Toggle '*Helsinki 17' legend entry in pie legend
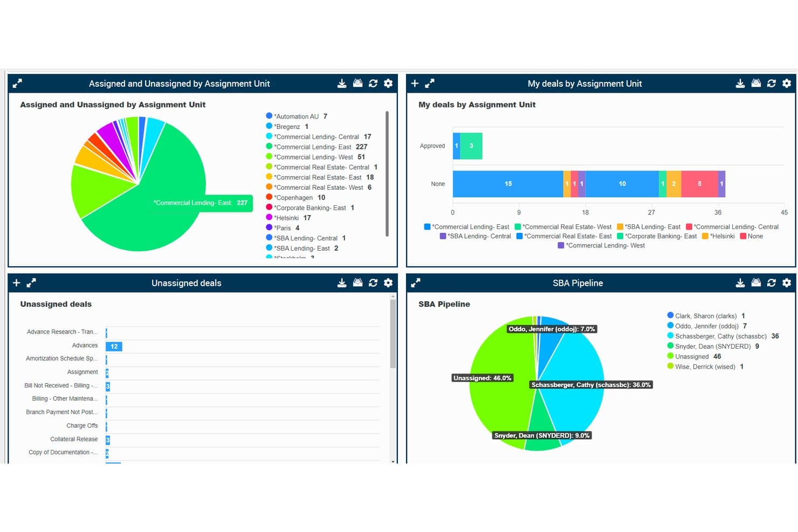 click(x=288, y=218)
